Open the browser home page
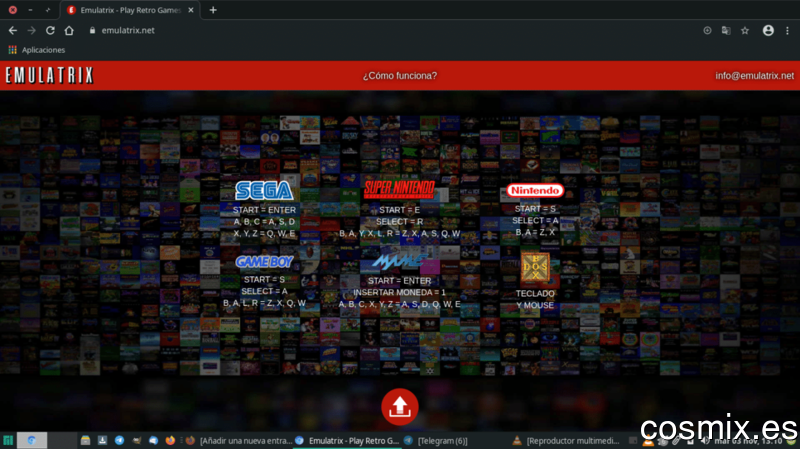The height and width of the screenshot is (449, 800). [x=69, y=31]
